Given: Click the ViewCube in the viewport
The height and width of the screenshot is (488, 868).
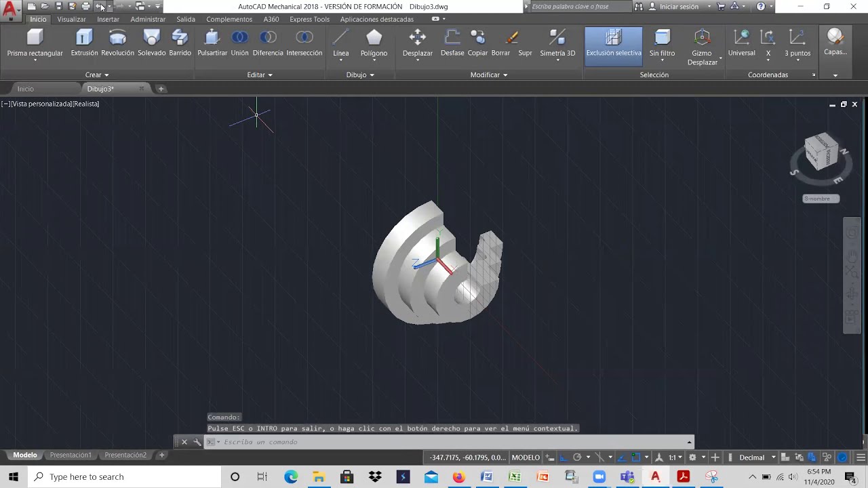Looking at the screenshot, I should [x=821, y=151].
